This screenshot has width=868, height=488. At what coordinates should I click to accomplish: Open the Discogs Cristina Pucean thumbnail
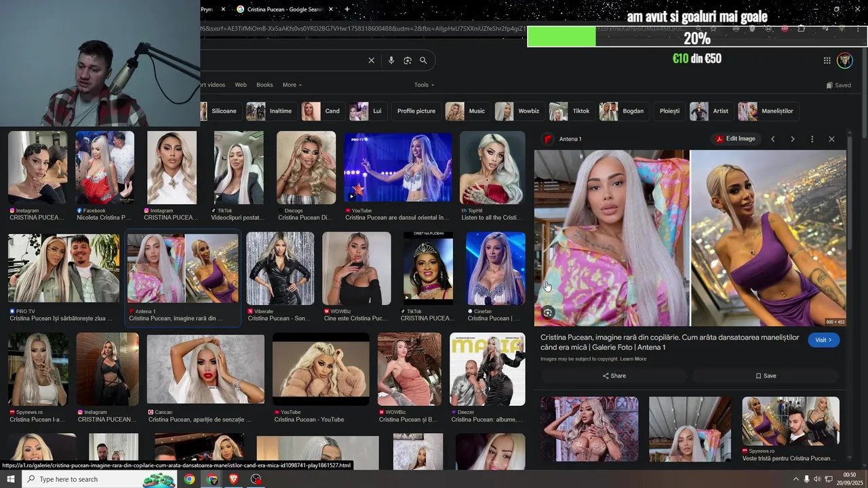pyautogui.click(x=306, y=167)
